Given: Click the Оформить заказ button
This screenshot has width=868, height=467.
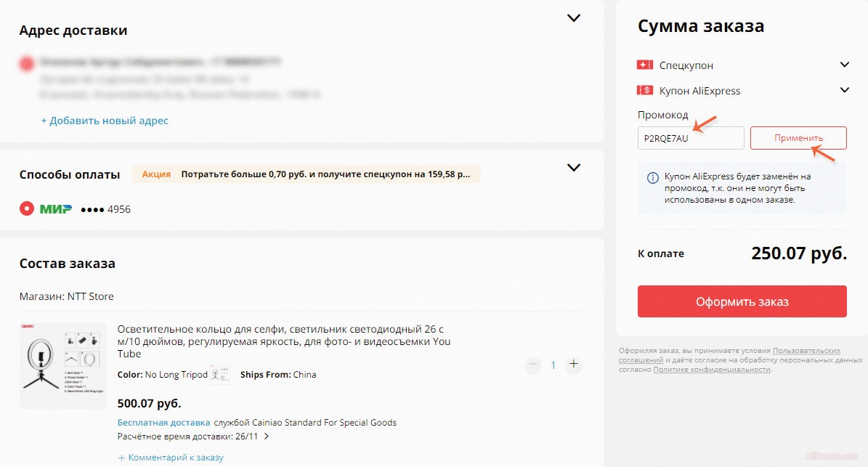Looking at the screenshot, I should pos(742,301).
